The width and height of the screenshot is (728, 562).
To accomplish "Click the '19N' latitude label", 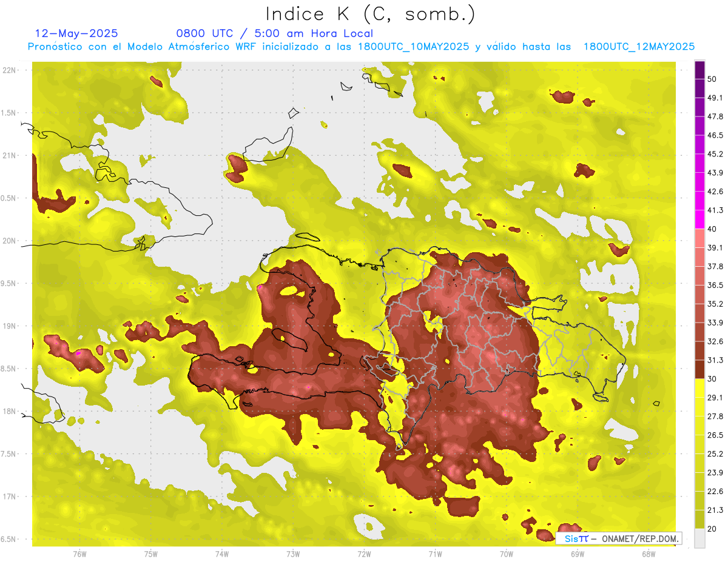I will point(10,326).
